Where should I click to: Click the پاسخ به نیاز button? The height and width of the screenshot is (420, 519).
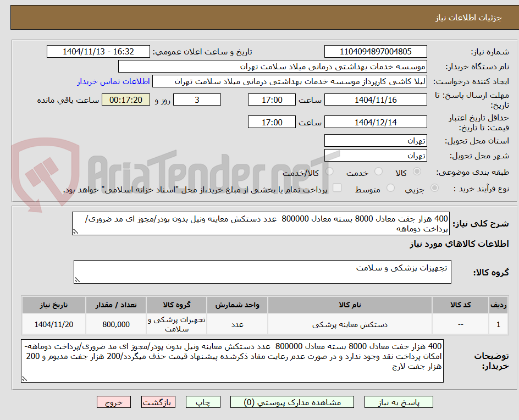click(x=399, y=402)
